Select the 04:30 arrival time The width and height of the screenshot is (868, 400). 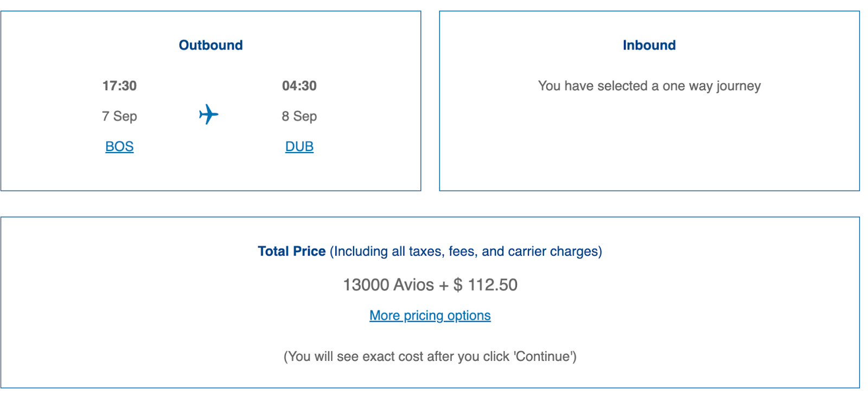(x=299, y=86)
